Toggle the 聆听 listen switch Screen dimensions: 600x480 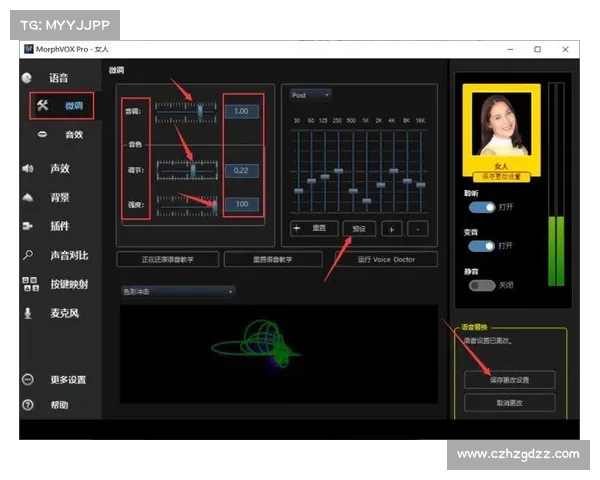click(482, 207)
